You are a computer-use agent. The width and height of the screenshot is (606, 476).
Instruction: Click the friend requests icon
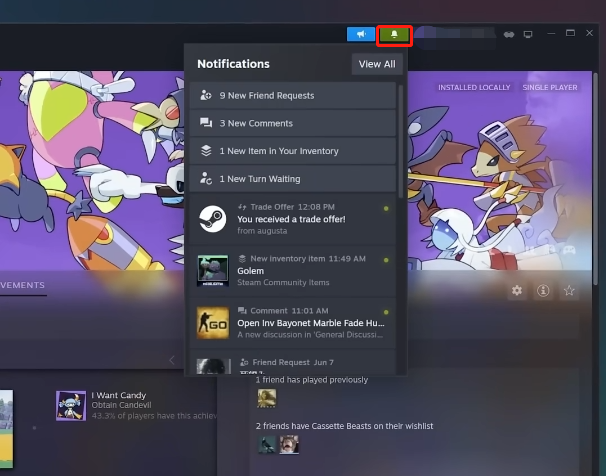[x=206, y=95]
